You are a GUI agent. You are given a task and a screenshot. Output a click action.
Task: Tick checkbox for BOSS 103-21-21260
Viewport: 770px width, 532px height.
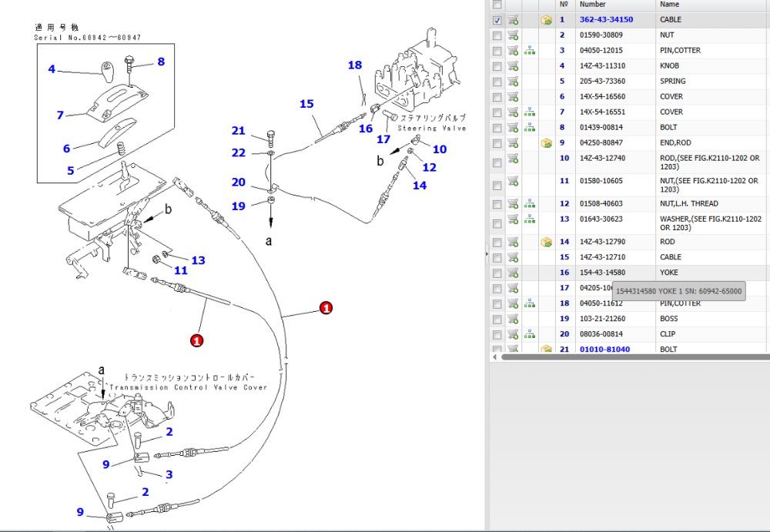coord(497,320)
